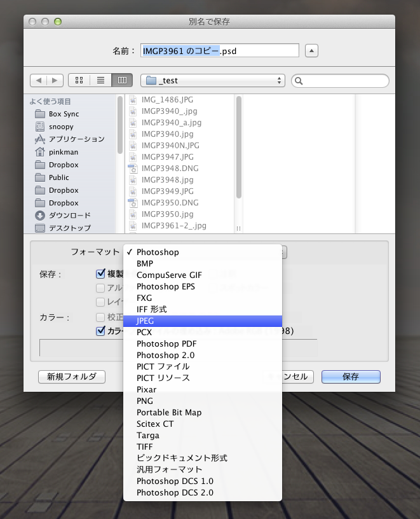Choose TIFF format
This screenshot has height=519, width=420.
pos(203,447)
